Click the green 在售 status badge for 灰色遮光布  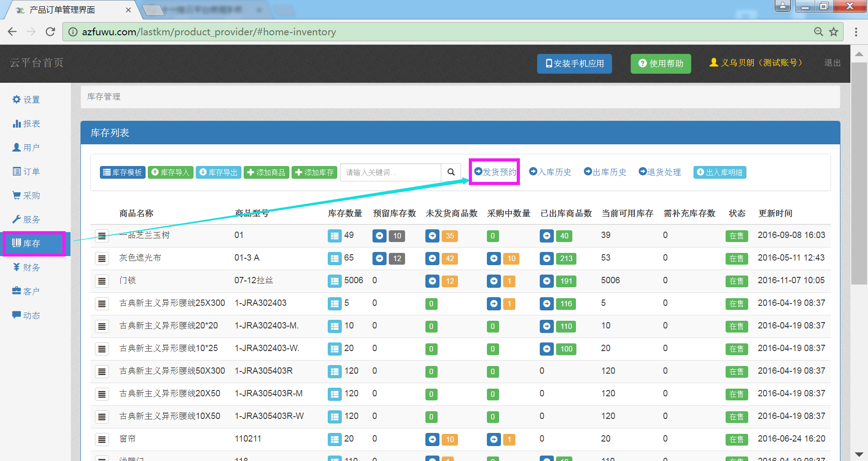(x=736, y=258)
